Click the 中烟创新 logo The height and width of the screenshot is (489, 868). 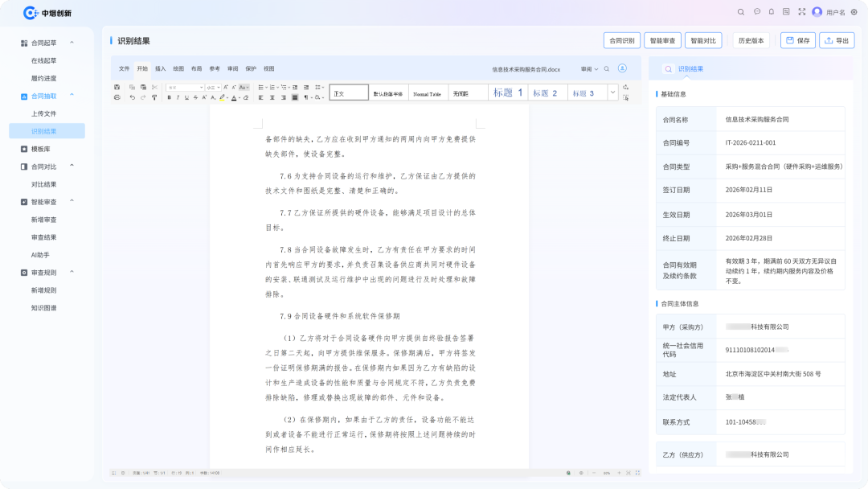(47, 13)
